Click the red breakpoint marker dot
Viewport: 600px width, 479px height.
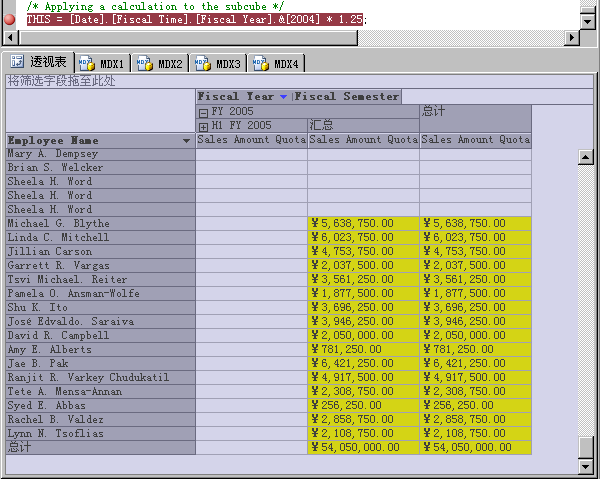(x=10, y=19)
